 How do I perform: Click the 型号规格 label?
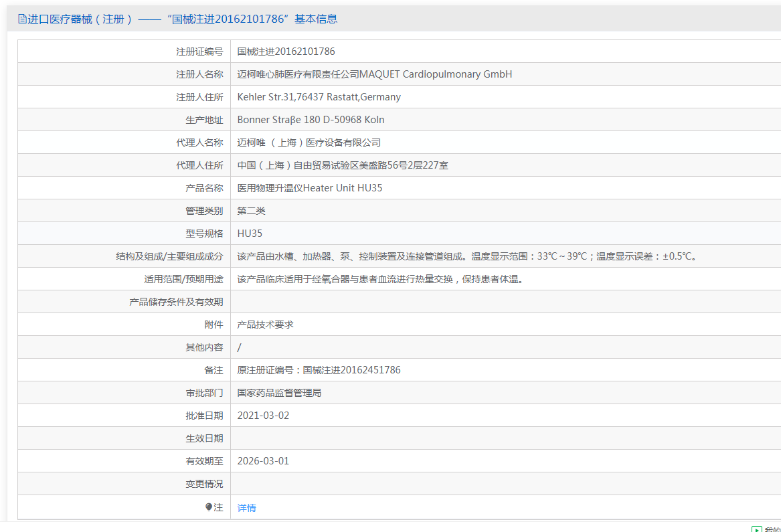point(204,234)
